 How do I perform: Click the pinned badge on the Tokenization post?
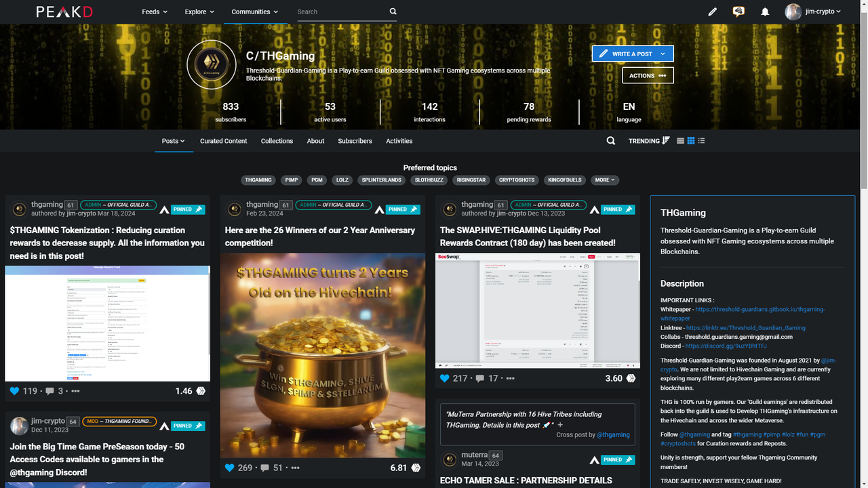(188, 209)
